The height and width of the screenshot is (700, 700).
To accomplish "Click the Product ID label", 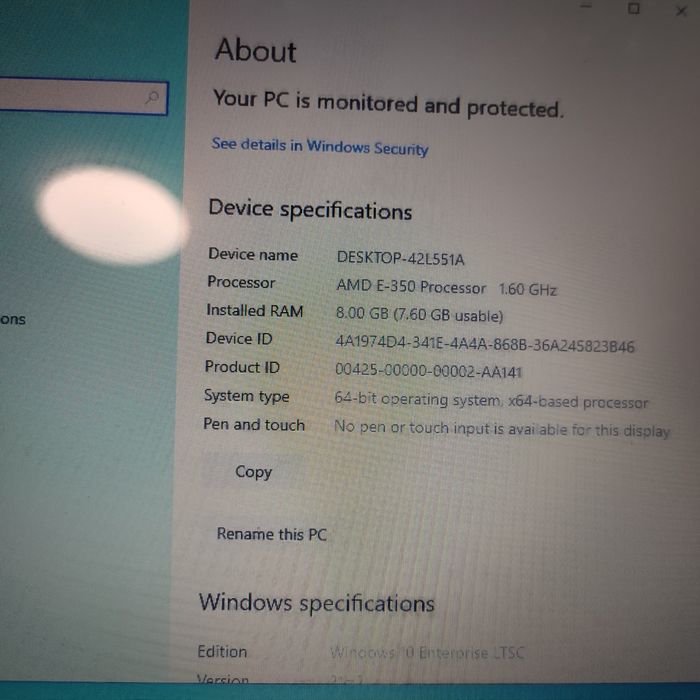I will click(242, 367).
